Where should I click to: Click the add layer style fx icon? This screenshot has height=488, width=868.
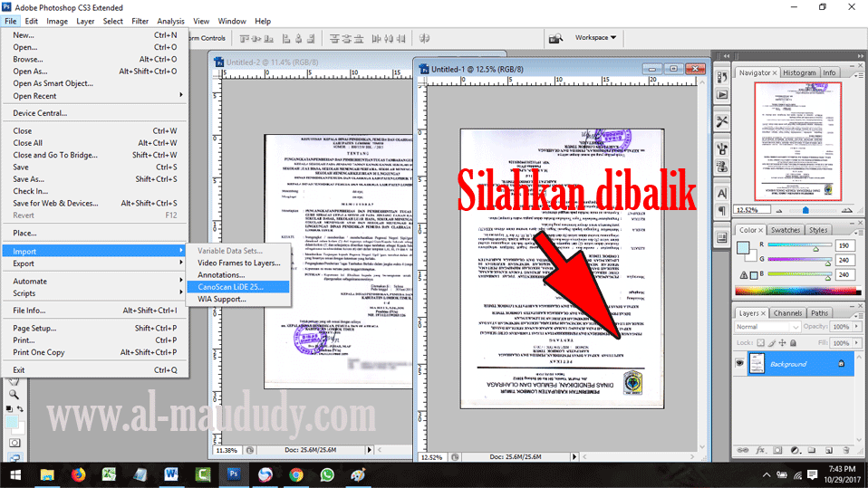pos(760,450)
